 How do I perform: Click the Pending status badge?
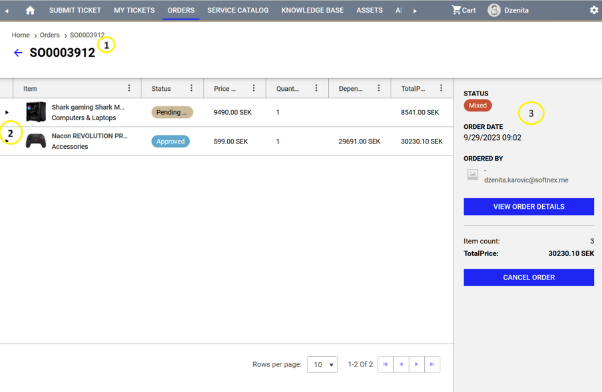(x=172, y=112)
